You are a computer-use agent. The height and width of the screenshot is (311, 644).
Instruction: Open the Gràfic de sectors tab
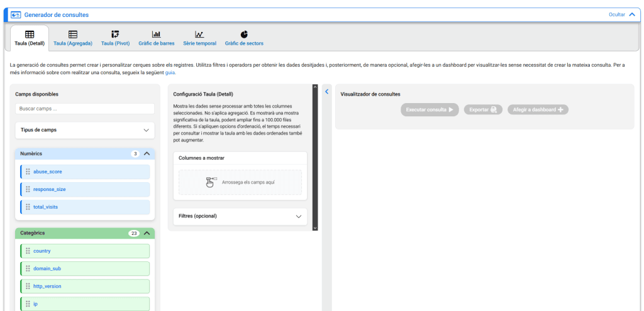pos(244,38)
